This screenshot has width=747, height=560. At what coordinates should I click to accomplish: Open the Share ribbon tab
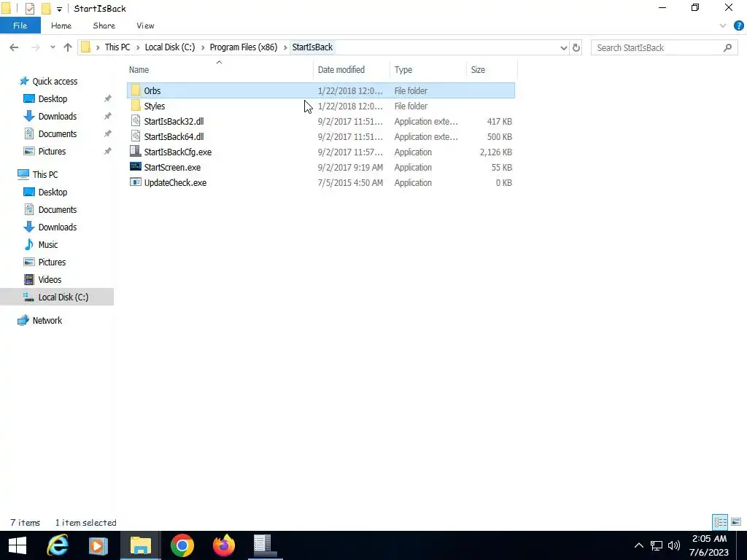pyautogui.click(x=104, y=26)
